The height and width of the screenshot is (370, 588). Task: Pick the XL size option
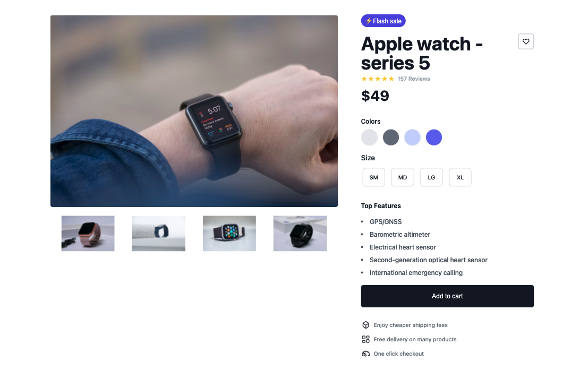click(x=460, y=177)
